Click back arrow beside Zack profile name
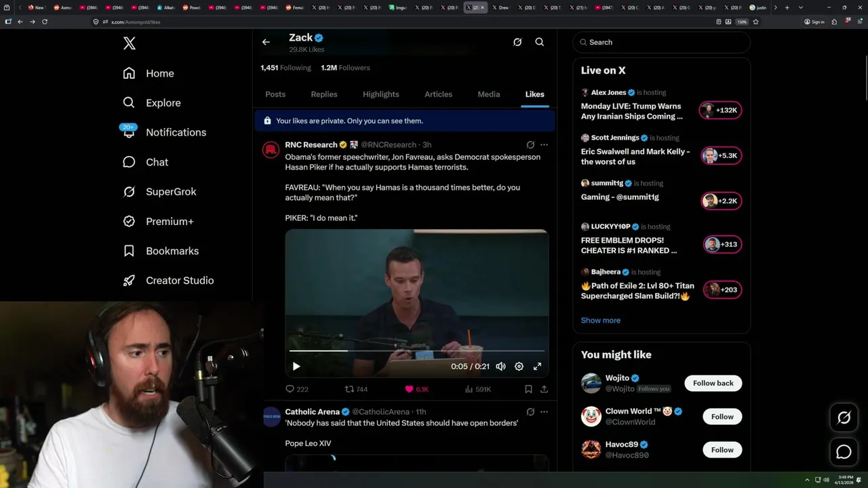The height and width of the screenshot is (488, 868). [x=266, y=42]
